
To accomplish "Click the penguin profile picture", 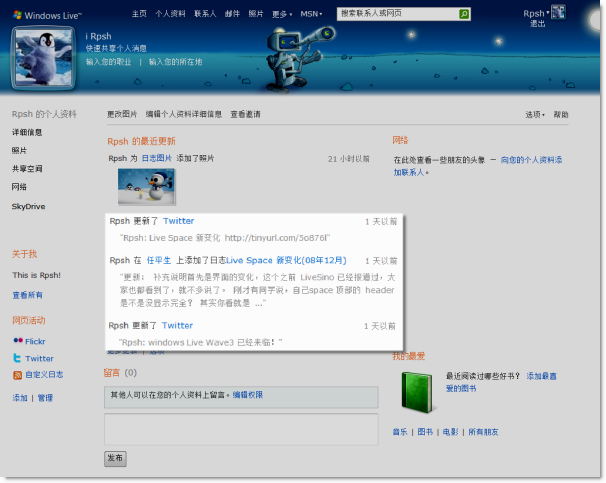I will point(44,58).
